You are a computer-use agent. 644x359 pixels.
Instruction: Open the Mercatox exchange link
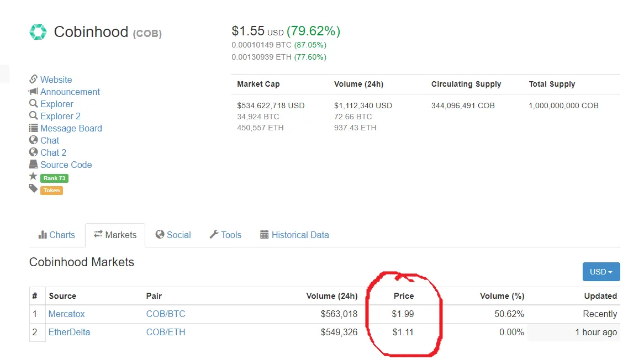pos(66,314)
